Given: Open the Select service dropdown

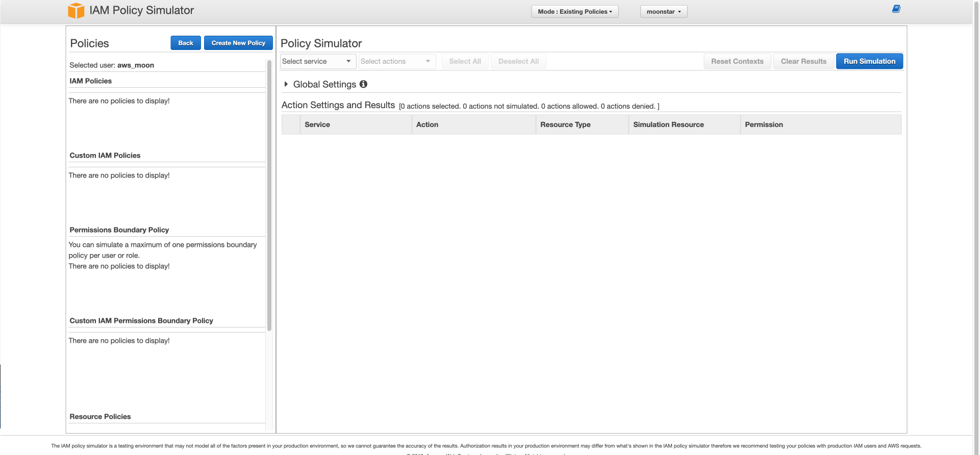Looking at the screenshot, I should pyautogui.click(x=318, y=61).
